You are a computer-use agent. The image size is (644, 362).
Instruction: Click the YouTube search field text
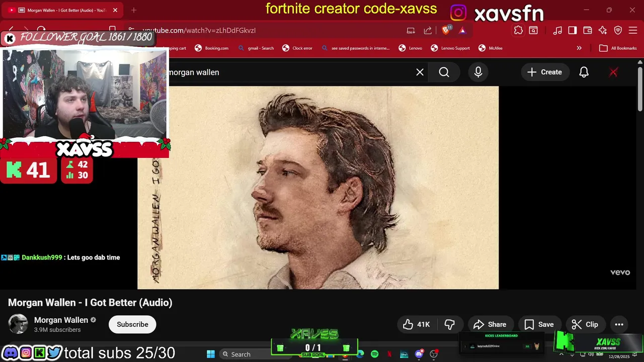(194, 72)
